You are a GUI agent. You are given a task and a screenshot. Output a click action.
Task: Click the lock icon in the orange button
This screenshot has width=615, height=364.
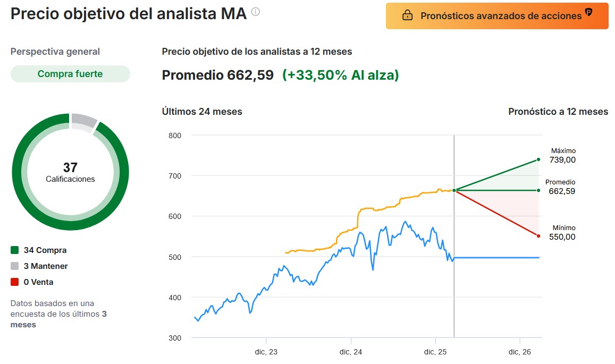[407, 16]
